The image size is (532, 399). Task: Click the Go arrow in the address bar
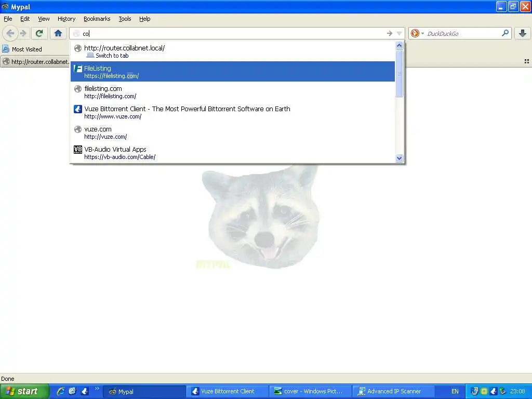click(x=390, y=33)
